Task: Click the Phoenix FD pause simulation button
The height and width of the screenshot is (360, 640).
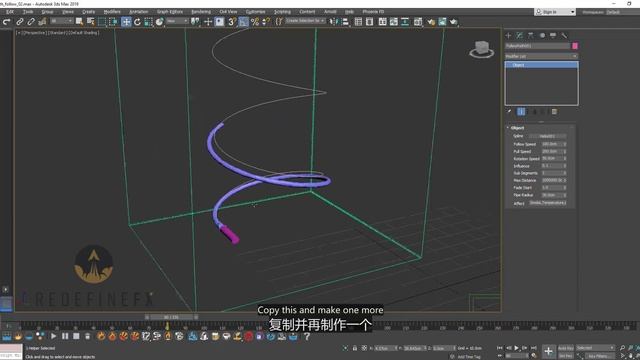Action: (65, 336)
